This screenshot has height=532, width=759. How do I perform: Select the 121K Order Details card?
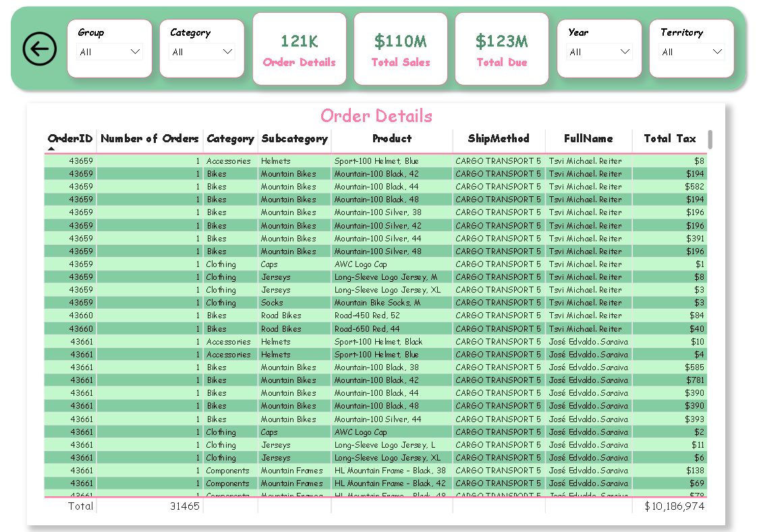click(299, 49)
